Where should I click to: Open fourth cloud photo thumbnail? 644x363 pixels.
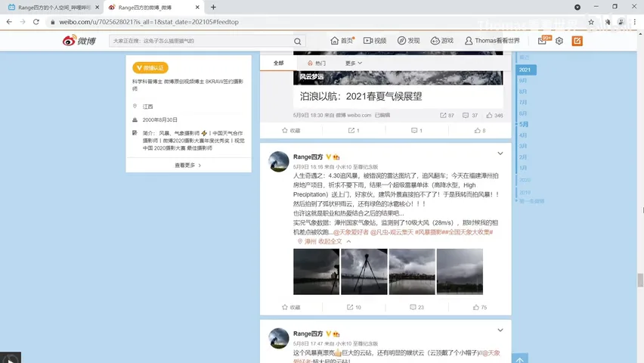click(x=460, y=271)
